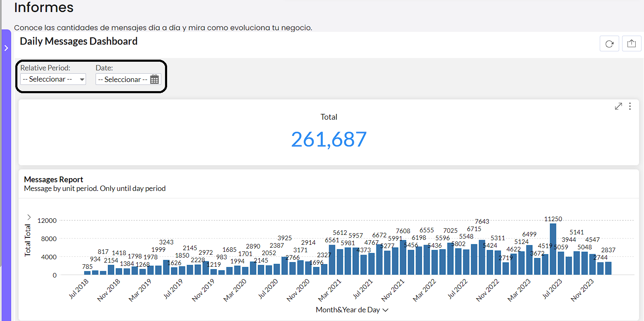The image size is (644, 321).
Task: Click the blue 261,687 total value
Action: pyautogui.click(x=329, y=140)
